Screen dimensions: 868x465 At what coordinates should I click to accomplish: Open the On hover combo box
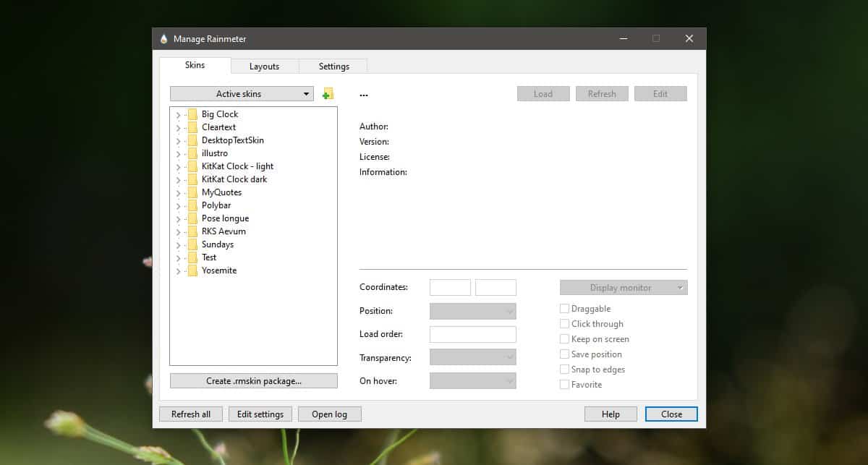pyautogui.click(x=473, y=380)
